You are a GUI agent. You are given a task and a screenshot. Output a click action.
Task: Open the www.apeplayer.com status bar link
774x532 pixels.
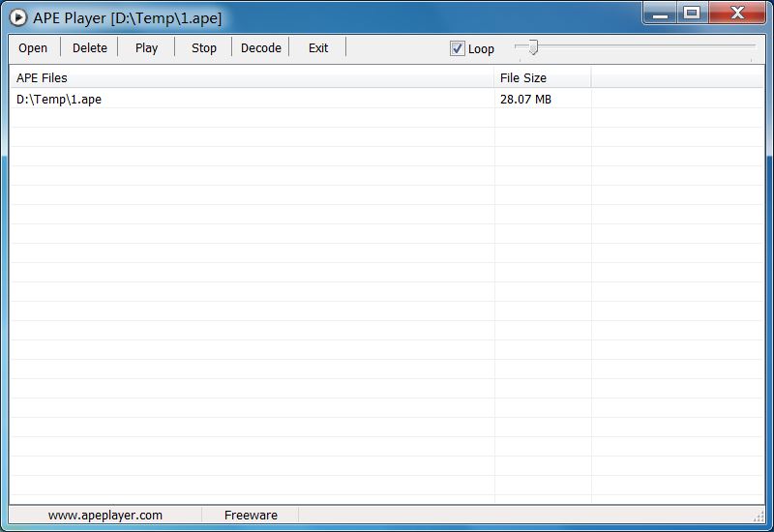(105, 516)
